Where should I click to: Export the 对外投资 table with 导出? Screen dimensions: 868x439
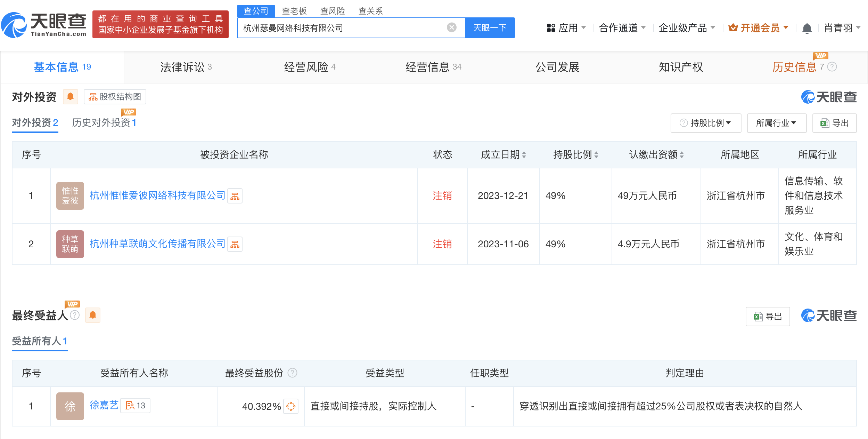click(x=835, y=123)
